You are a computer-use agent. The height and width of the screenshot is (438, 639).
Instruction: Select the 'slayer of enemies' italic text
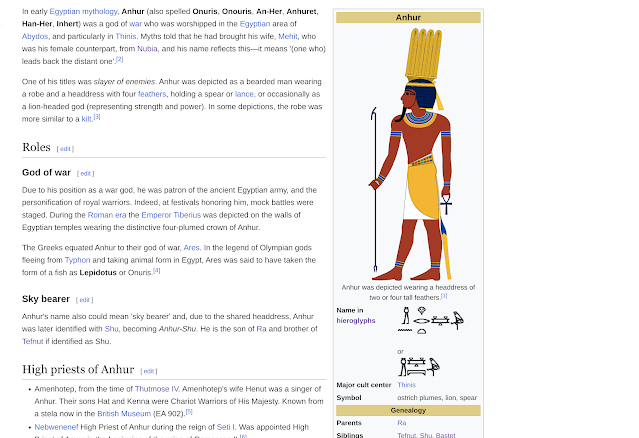(x=124, y=81)
